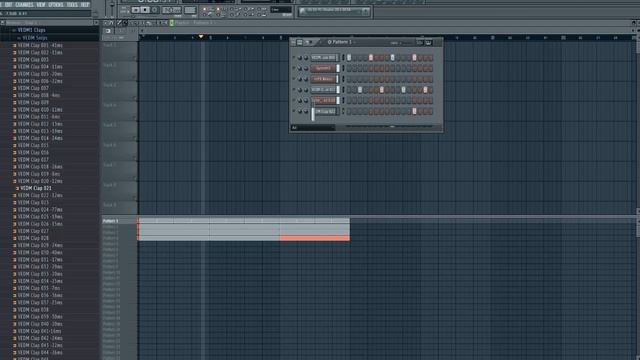Click the file icon of VEDM Clap 021
Viewport: 640px width, 360px height.
[x=17, y=188]
